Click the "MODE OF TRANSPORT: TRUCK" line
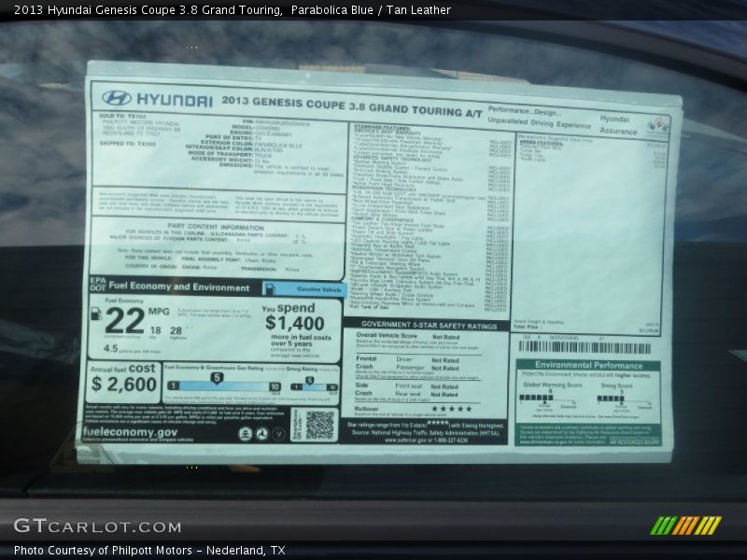The width and height of the screenshot is (747, 560). coord(230,154)
